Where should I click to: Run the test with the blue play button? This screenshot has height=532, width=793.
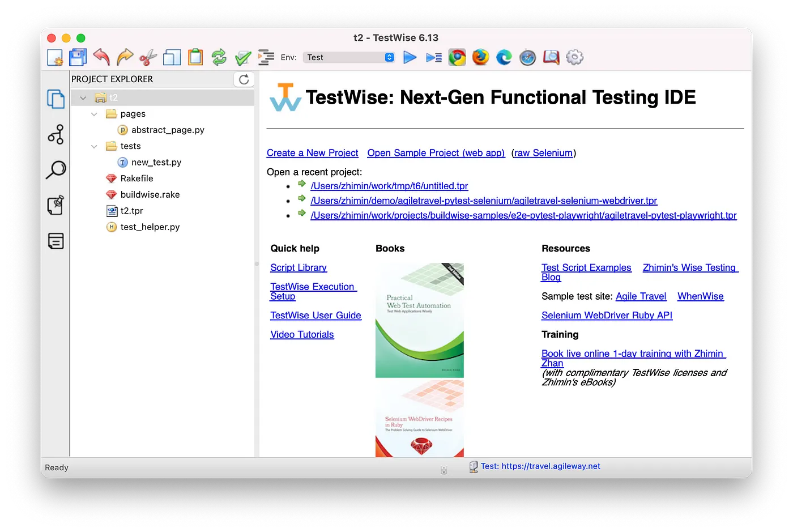[x=410, y=57]
